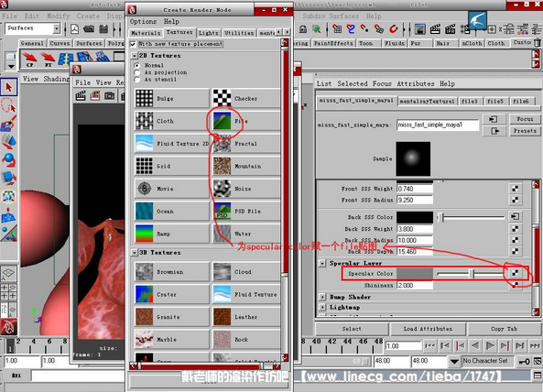Open the file6 attribute tab
Screen dimensions: 543x392
[521, 101]
